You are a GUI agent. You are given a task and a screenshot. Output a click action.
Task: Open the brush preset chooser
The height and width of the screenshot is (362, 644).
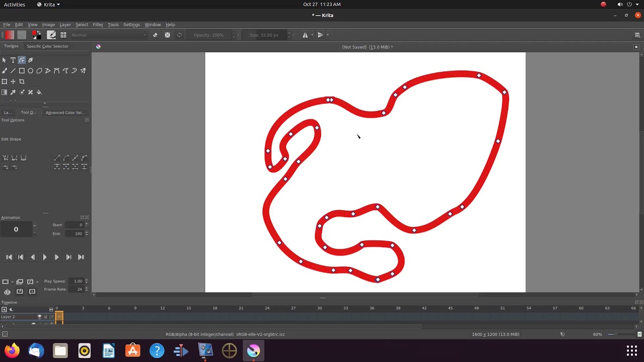tap(63, 35)
